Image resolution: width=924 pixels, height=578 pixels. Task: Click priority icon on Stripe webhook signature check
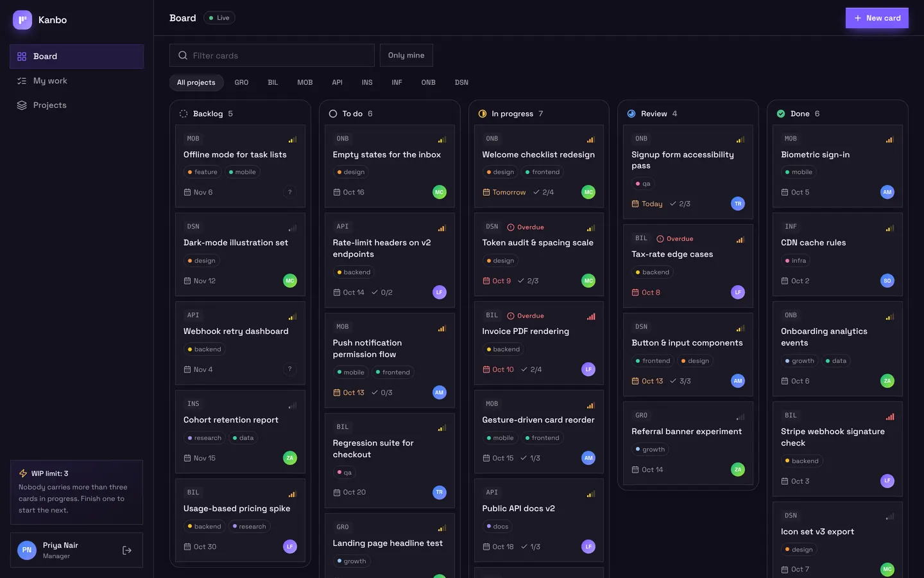(890, 416)
